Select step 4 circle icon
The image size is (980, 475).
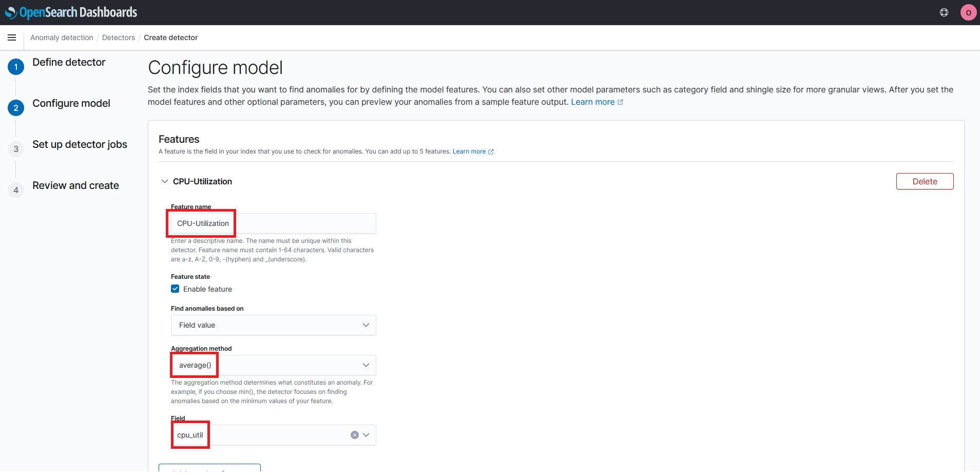coord(16,190)
